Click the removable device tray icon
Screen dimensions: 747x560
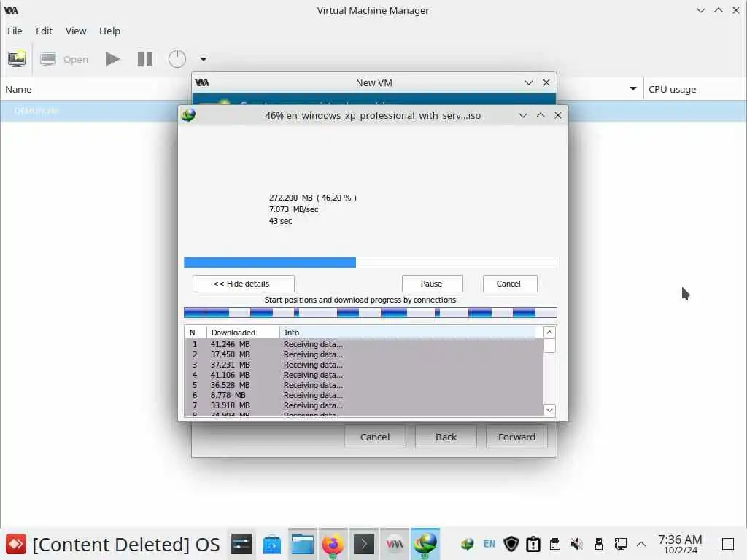coord(599,544)
